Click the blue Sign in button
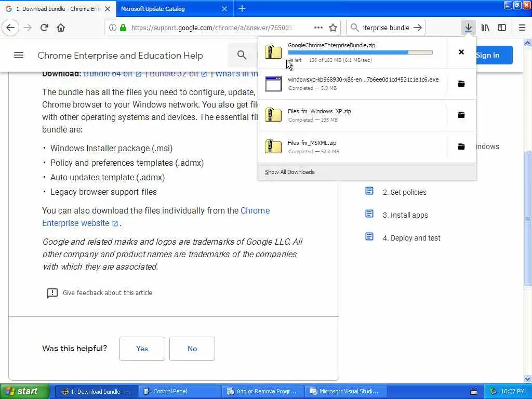 click(494, 55)
